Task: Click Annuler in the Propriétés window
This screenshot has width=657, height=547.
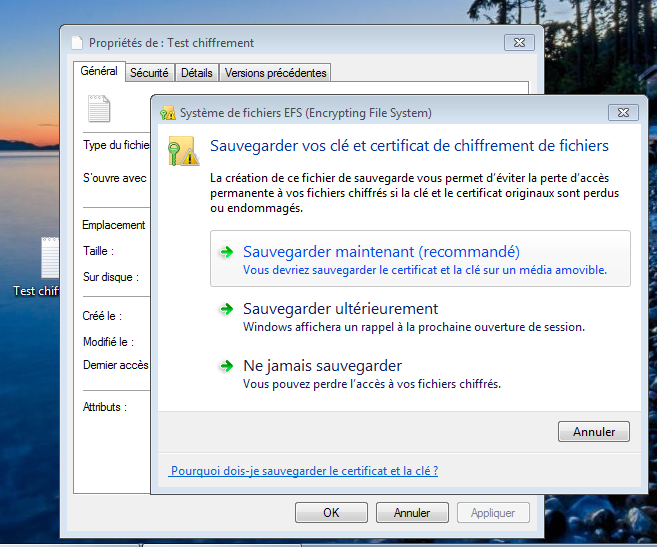Action: (x=412, y=513)
